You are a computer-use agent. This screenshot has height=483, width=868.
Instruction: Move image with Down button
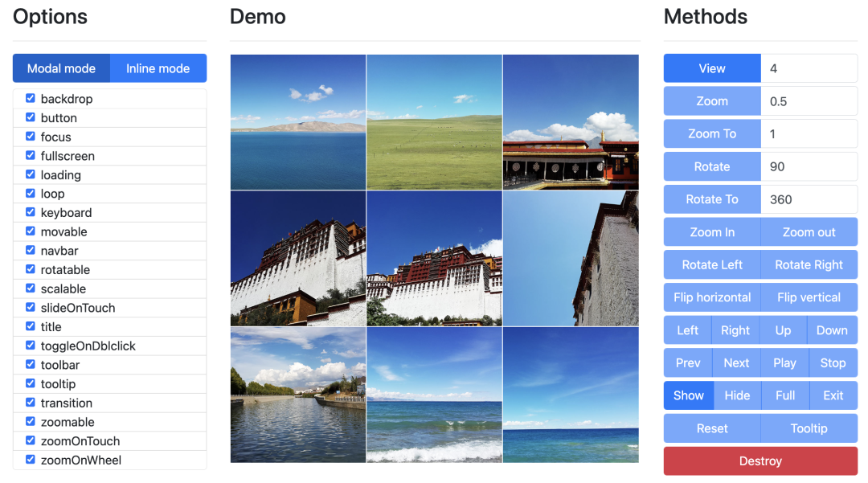click(833, 330)
